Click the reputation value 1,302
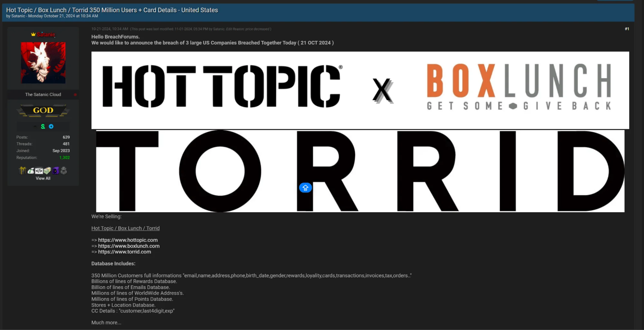This screenshot has height=330, width=644. tap(64, 158)
